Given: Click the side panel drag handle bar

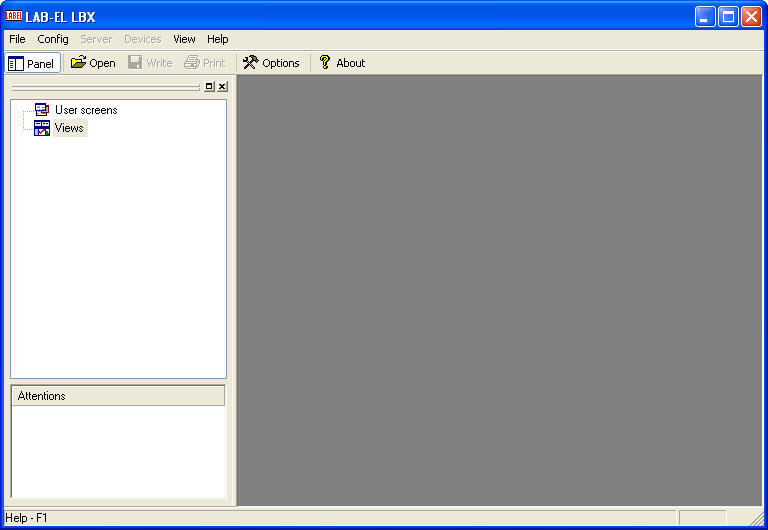Looking at the screenshot, I should (106, 87).
